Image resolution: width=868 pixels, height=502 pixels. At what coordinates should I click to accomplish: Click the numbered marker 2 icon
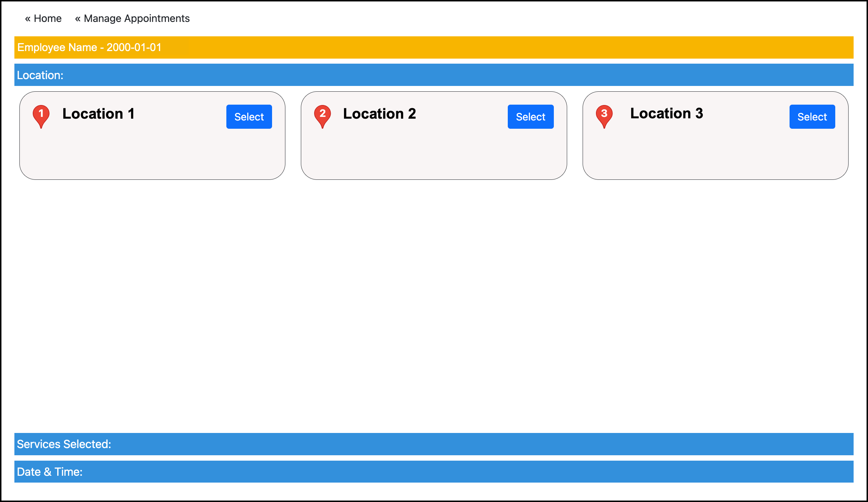[x=322, y=114]
